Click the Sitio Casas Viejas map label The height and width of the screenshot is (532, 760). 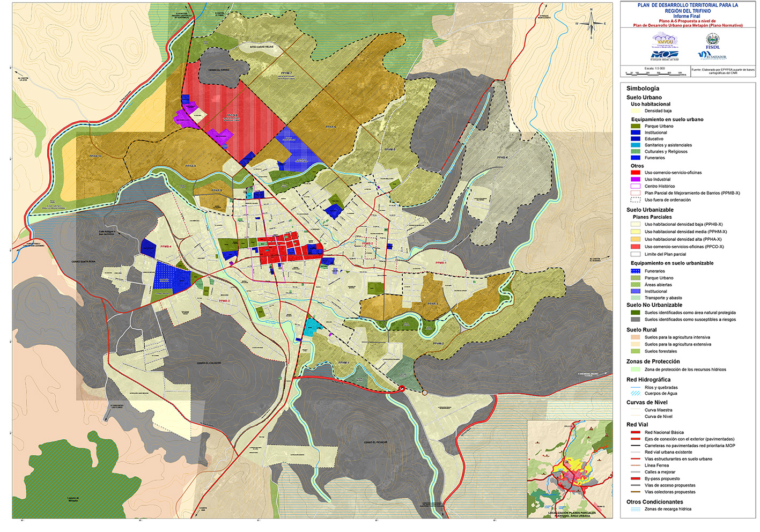[262, 47]
